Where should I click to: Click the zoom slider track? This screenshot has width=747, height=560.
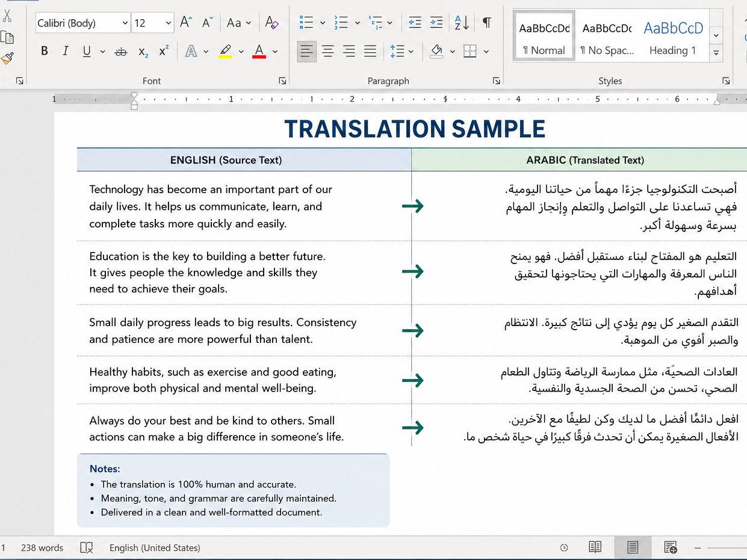pyautogui.click(x=727, y=547)
